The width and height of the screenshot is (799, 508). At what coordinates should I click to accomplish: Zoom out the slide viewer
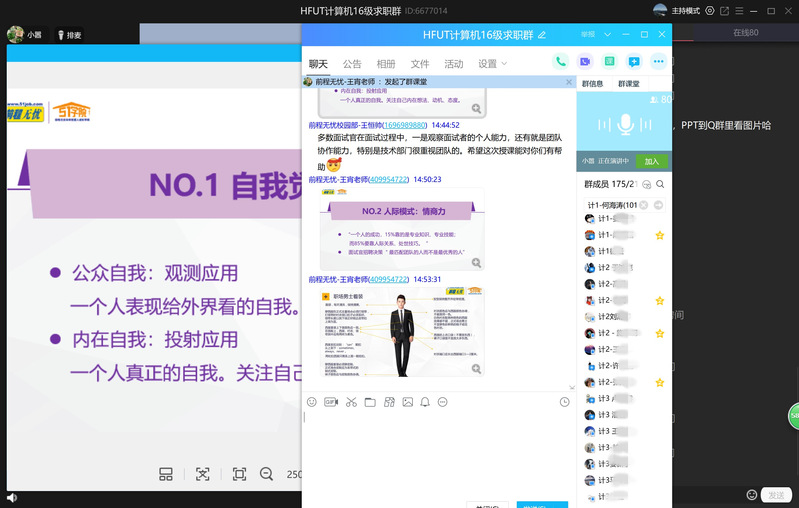(x=266, y=474)
